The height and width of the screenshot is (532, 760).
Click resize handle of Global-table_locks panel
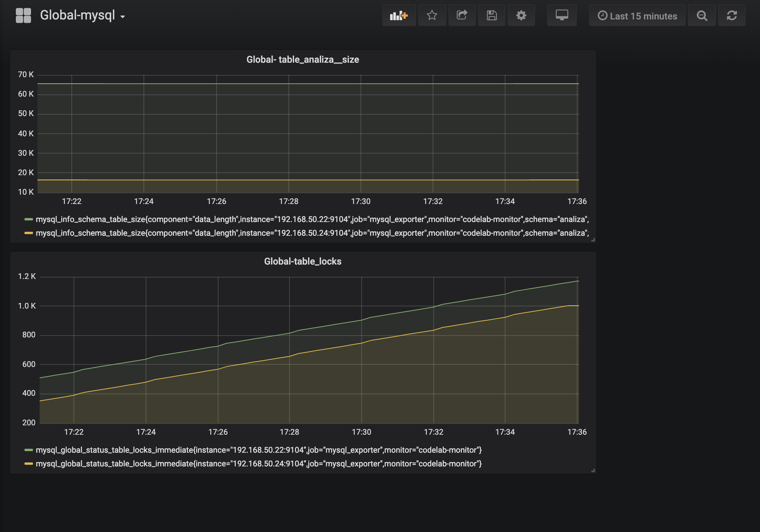593,470
